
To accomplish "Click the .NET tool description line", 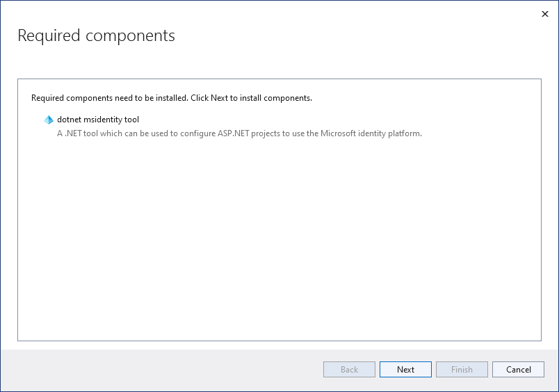I will (x=239, y=133).
